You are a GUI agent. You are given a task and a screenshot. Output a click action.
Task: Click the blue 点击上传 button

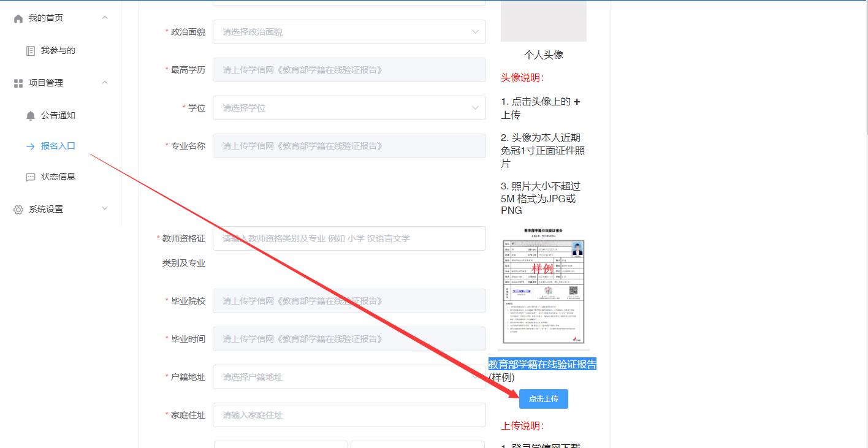(x=543, y=399)
